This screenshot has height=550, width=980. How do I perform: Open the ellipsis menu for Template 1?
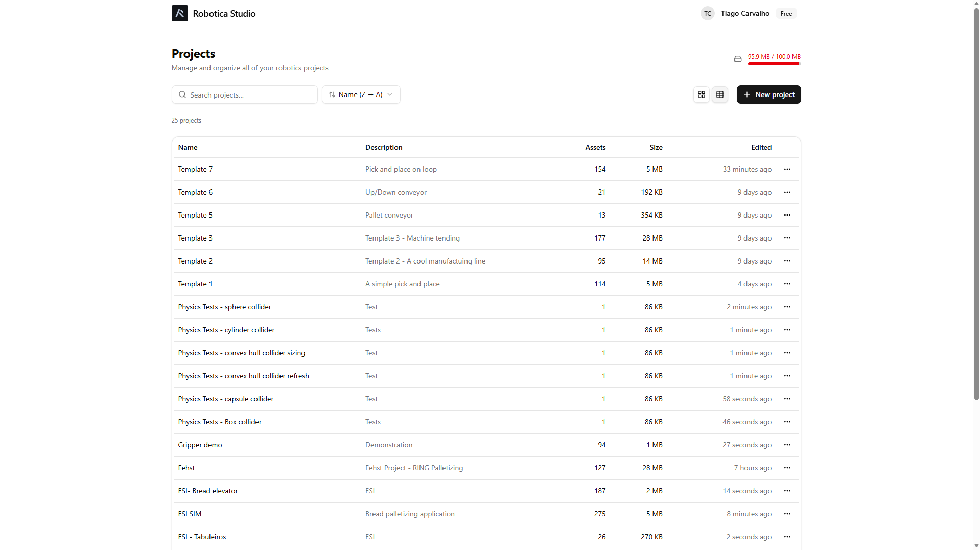coord(787,284)
